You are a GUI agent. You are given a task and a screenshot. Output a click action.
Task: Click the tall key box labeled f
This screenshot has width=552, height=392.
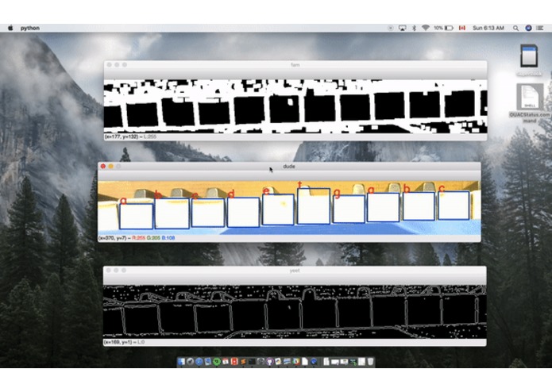(x=314, y=206)
